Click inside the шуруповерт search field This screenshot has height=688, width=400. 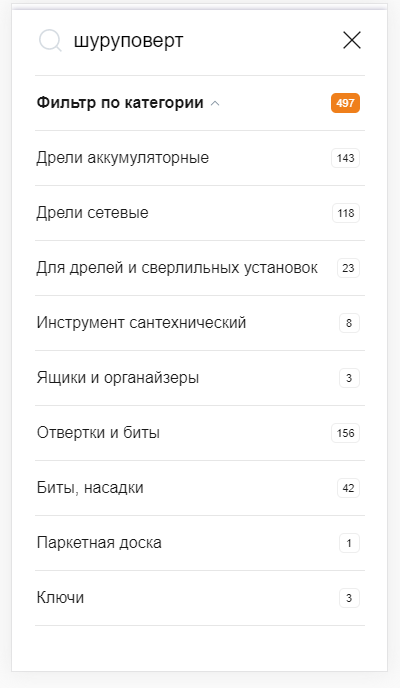coord(202,40)
